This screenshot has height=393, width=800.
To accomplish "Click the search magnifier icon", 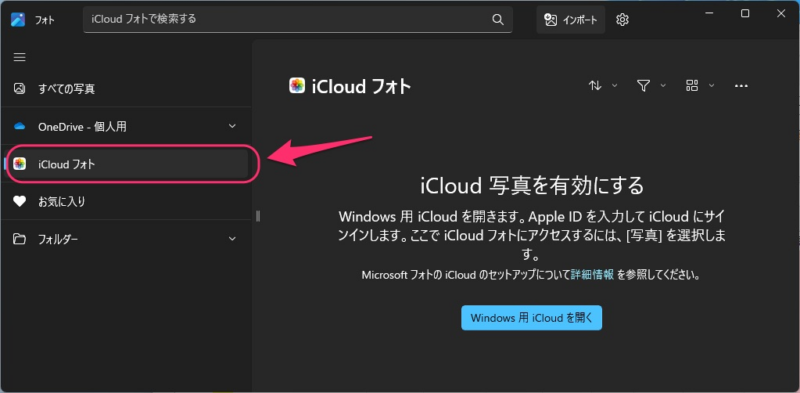I will click(x=497, y=19).
